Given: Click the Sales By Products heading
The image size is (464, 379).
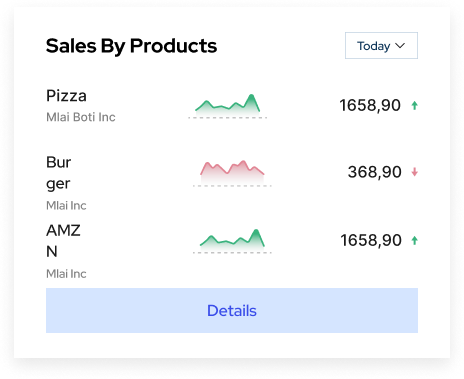Looking at the screenshot, I should point(131,46).
